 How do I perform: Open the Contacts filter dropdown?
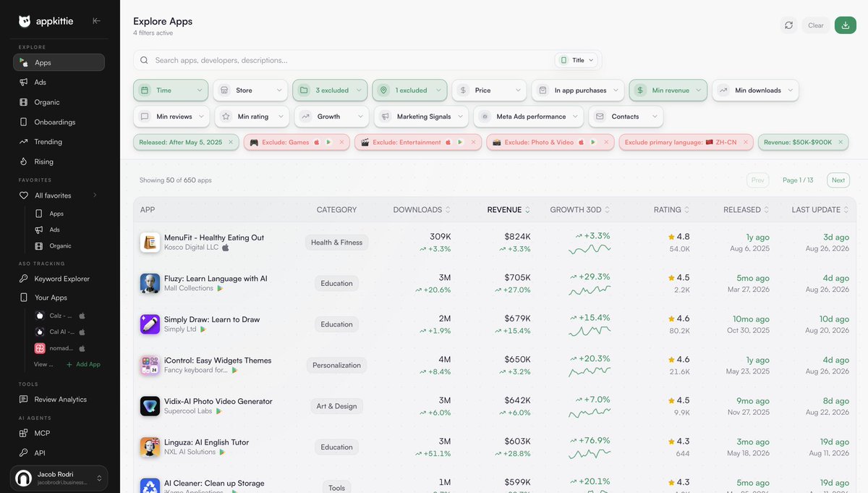pyautogui.click(x=626, y=117)
